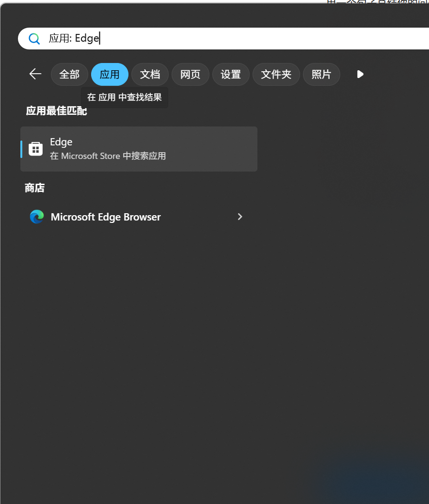The width and height of the screenshot is (429, 504).
Task: Click the Microsoft Edge logo icon
Action: point(37,217)
